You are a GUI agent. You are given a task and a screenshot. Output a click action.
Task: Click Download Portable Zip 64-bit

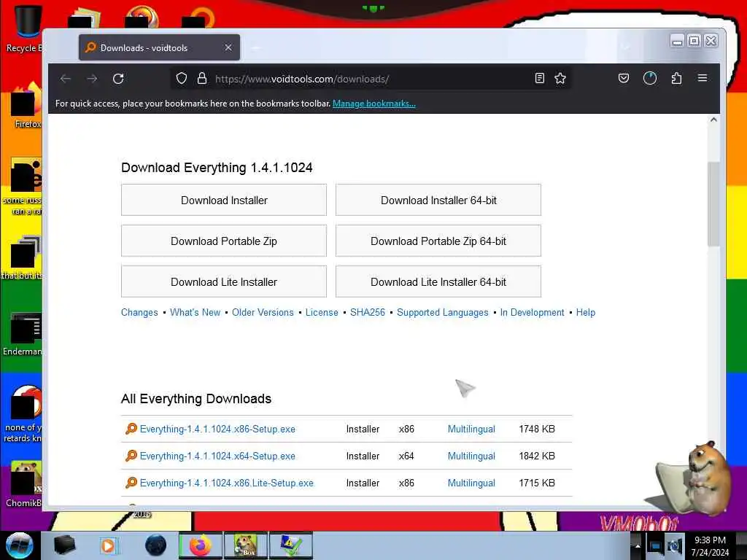[438, 241]
